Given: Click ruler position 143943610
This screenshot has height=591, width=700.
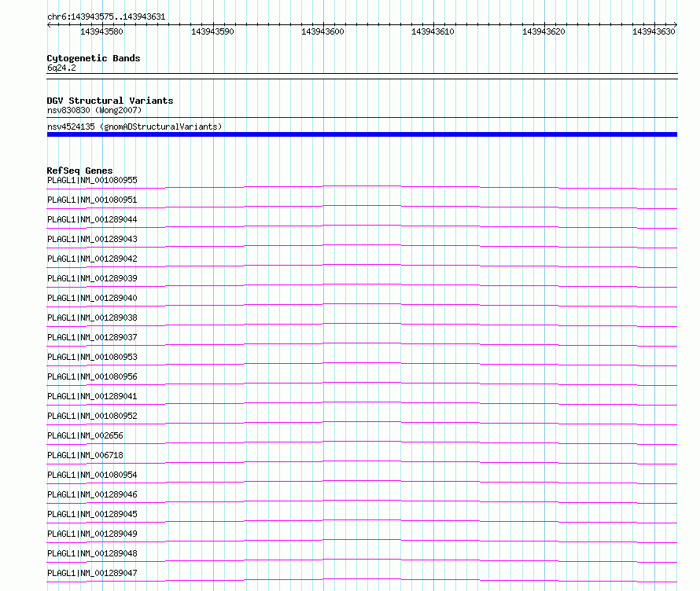Looking at the screenshot, I should [x=433, y=31].
